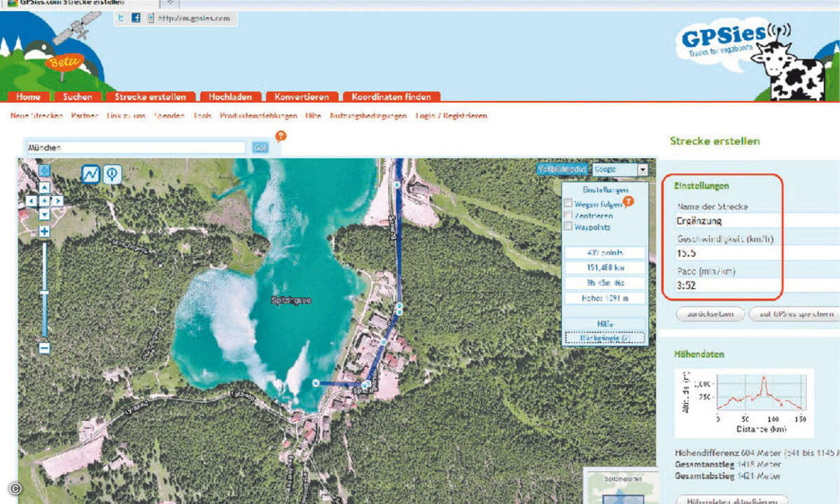Open the Hilfe link in submenu

[x=314, y=115]
